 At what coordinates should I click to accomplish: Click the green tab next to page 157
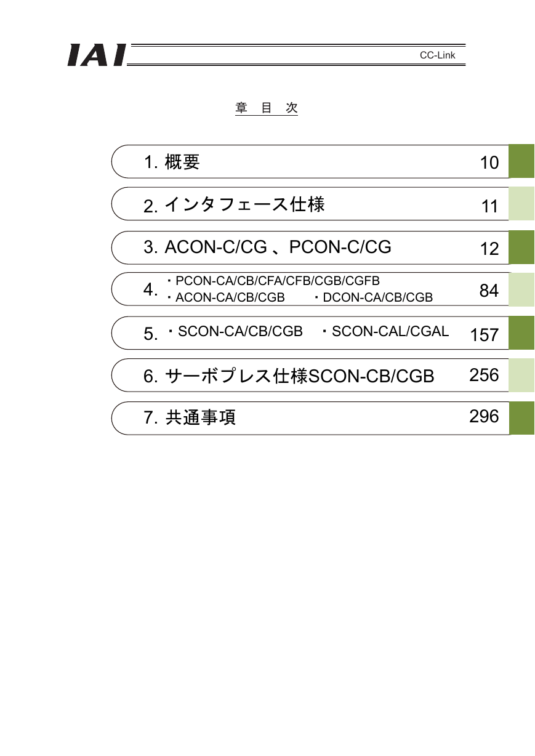pyautogui.click(x=521, y=332)
